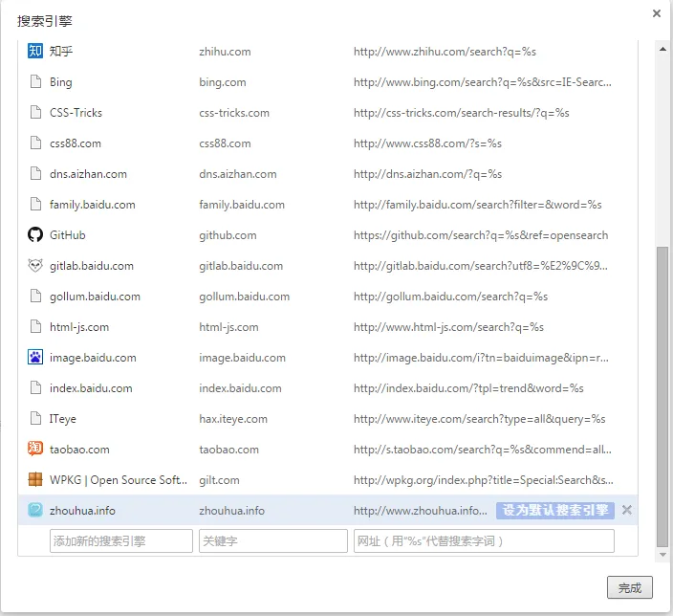Click the github.com opensearch URL
Screen dimensions: 673x616
tap(481, 235)
